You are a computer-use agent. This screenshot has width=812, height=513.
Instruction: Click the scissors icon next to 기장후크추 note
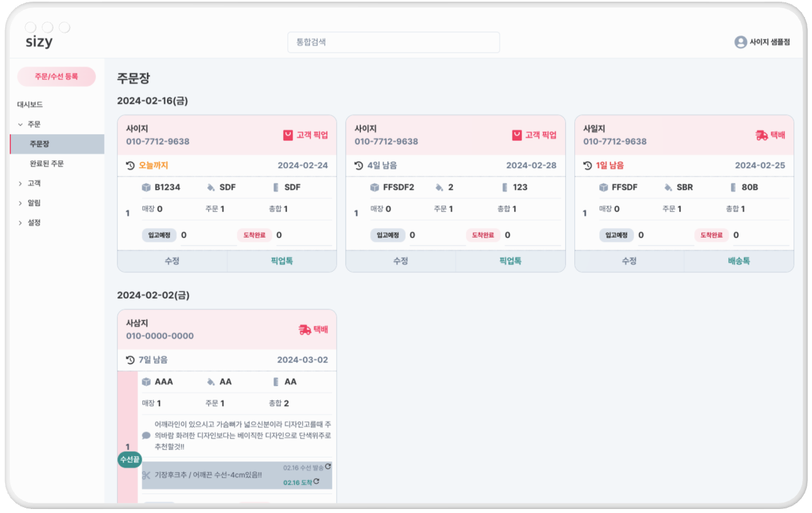click(146, 475)
